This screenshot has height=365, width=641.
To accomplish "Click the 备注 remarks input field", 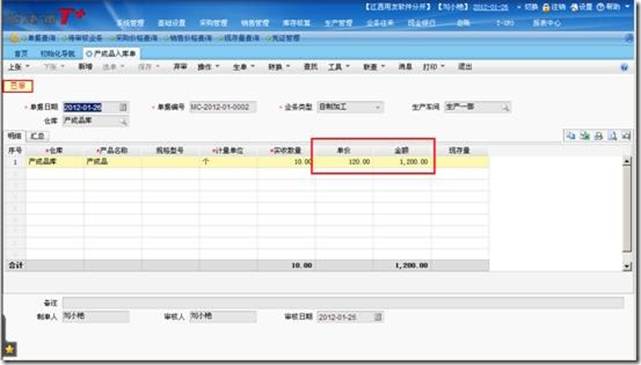I will point(343,303).
